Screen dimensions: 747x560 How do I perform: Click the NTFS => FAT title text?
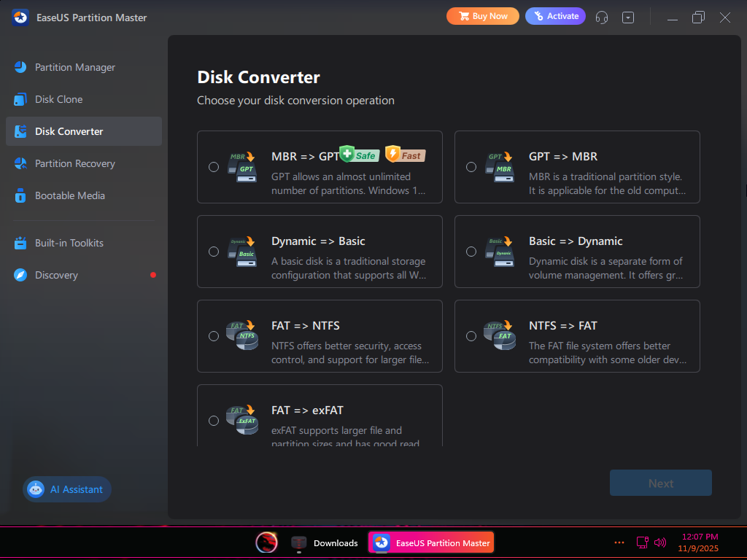point(563,326)
